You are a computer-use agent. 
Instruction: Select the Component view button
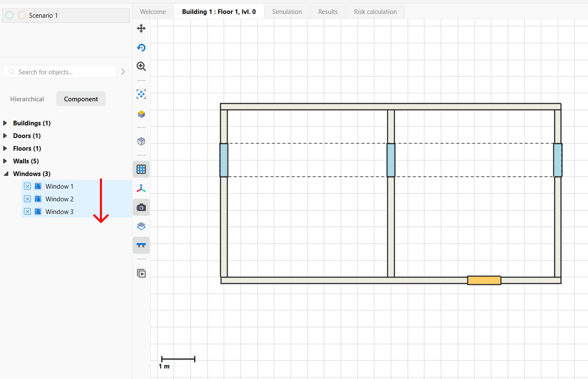point(81,99)
